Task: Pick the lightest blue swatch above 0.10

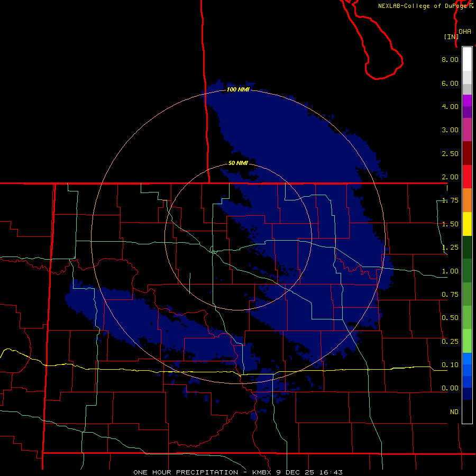Action: pos(467,359)
